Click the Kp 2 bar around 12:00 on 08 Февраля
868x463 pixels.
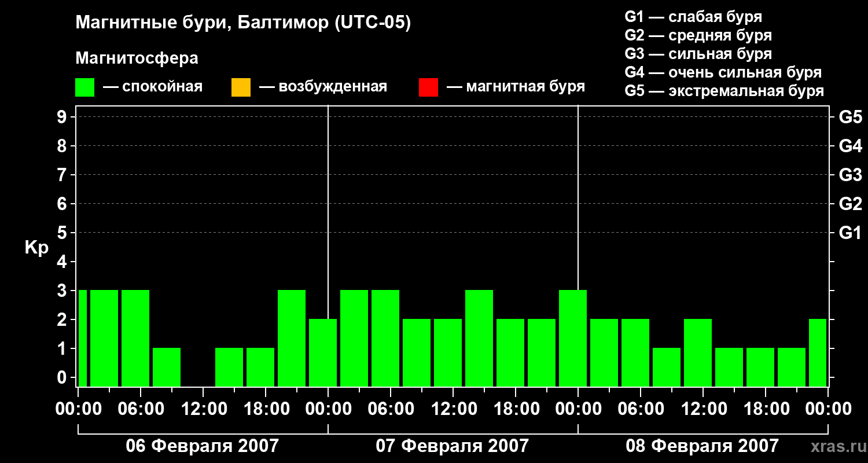[x=698, y=352]
